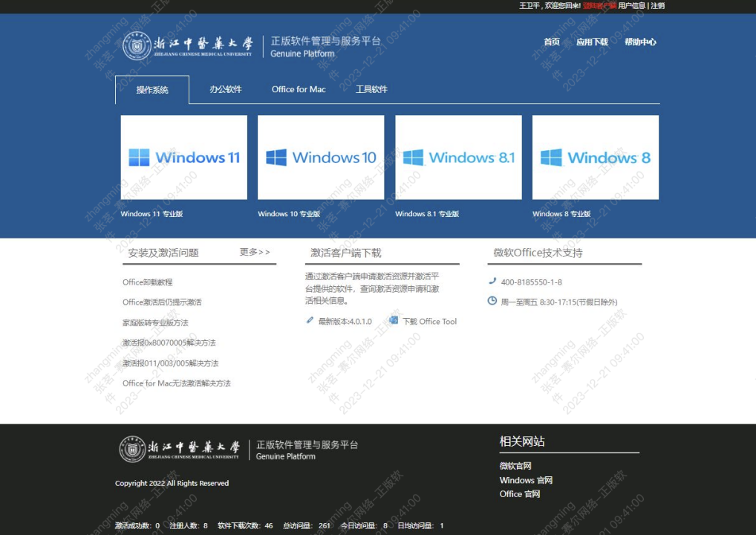Open the Office for Mac tab
Screen dimensions: 756x535
299,89
